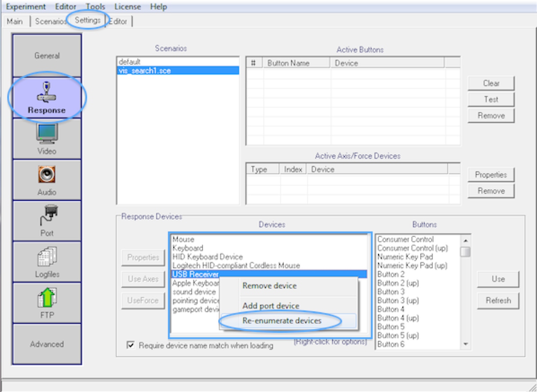Select the Advanced settings panel button
Screen dimensions: 537x392
(x=47, y=344)
